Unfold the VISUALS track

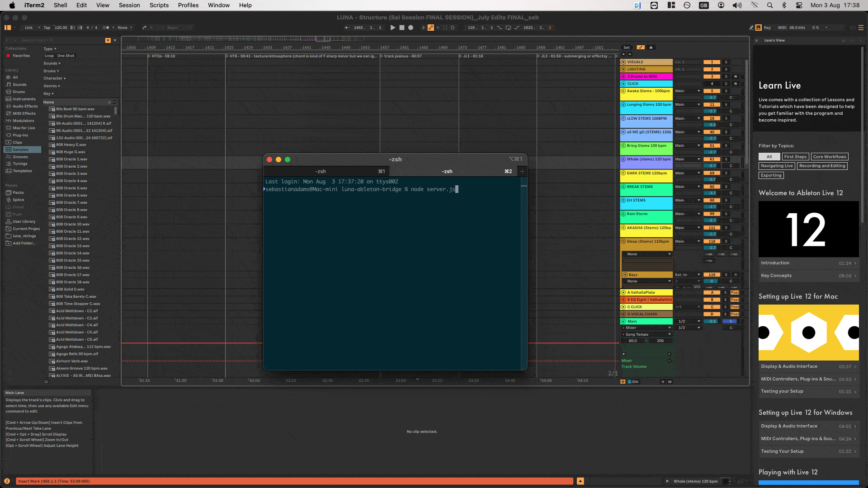[x=623, y=62]
